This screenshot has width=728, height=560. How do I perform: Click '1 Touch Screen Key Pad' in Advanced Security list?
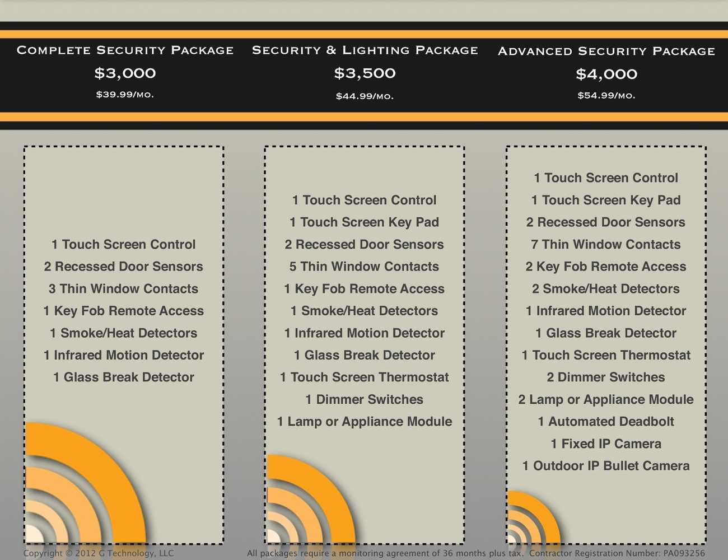coord(606,200)
